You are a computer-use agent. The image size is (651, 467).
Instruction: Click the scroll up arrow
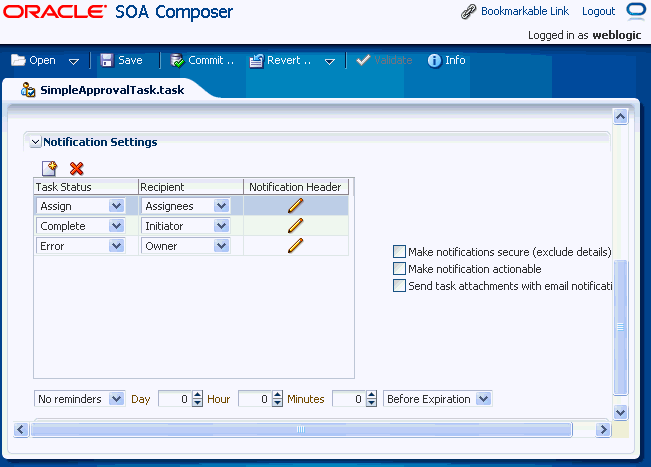(x=620, y=117)
